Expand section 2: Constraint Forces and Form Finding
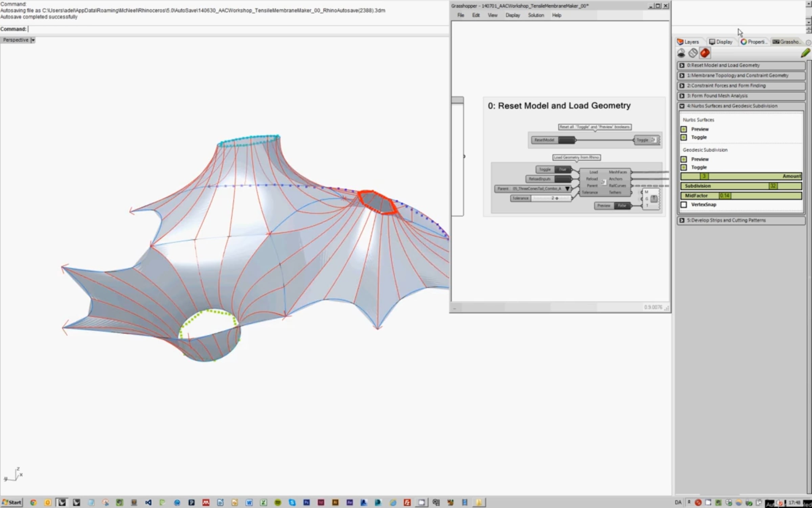Image resolution: width=812 pixels, height=508 pixels. tap(682, 86)
